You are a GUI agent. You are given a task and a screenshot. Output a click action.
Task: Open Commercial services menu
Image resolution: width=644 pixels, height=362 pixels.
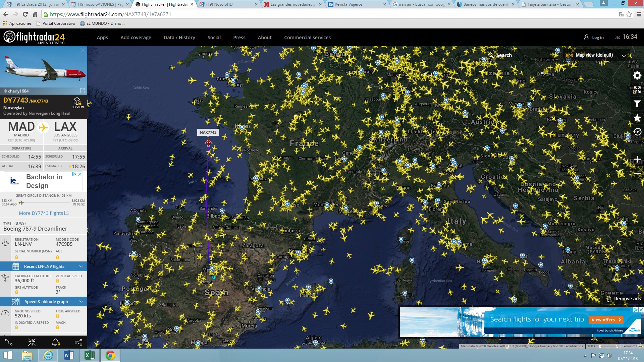[307, 38]
